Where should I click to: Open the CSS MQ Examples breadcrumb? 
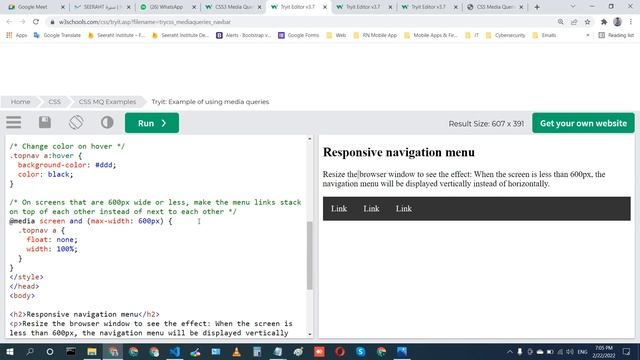107,102
